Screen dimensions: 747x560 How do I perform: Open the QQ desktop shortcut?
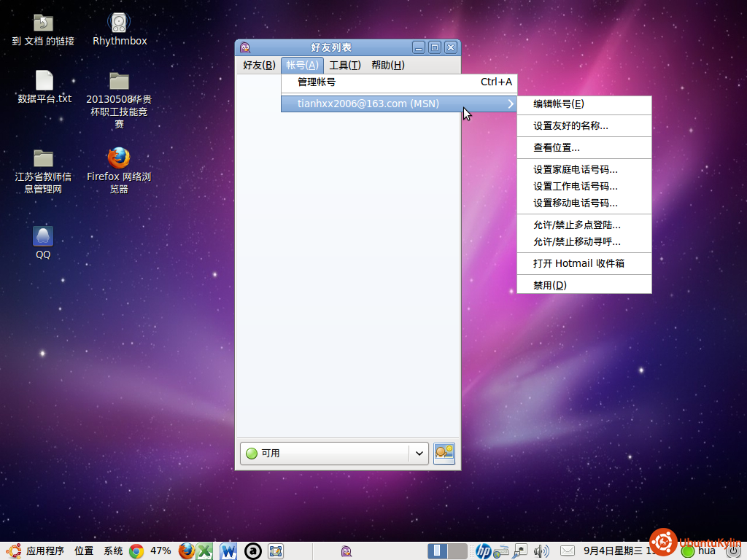(x=43, y=237)
